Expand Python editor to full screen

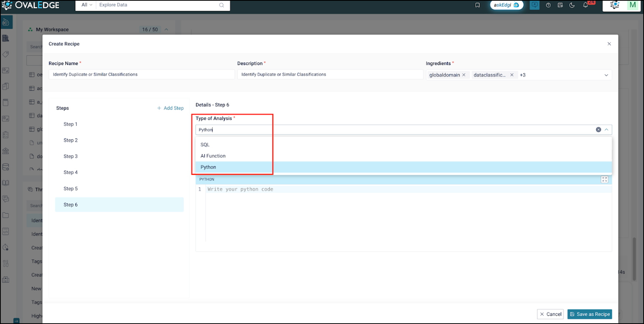coord(605,179)
